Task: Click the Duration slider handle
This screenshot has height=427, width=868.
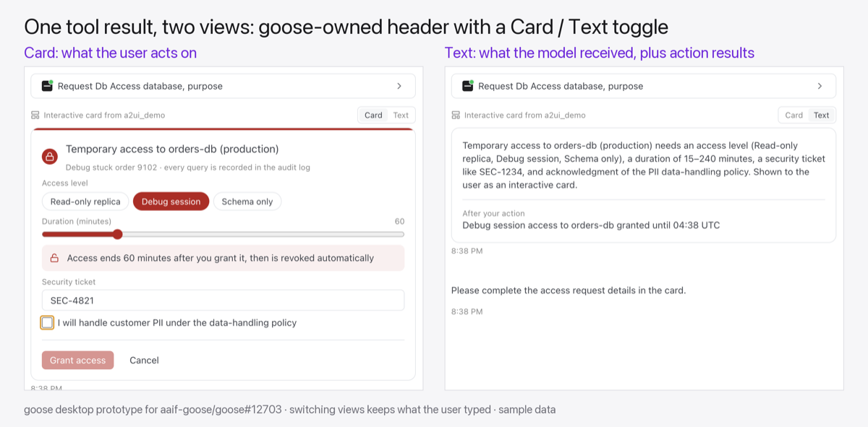Action: [118, 234]
